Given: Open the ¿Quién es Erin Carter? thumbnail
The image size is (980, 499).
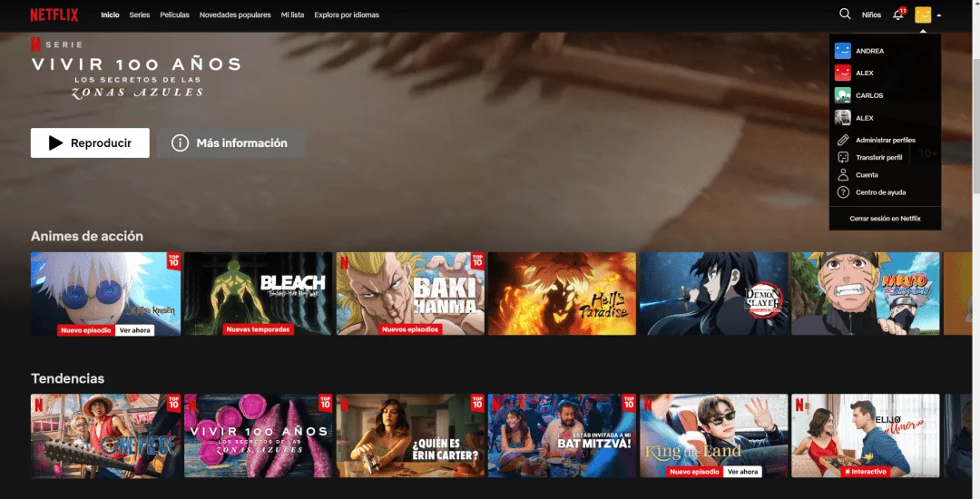Looking at the screenshot, I should click(410, 435).
